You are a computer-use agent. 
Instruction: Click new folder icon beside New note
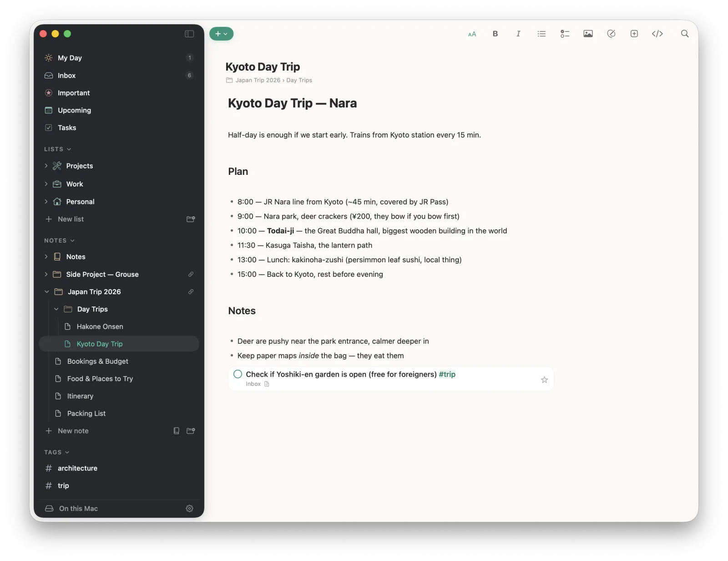click(x=191, y=431)
